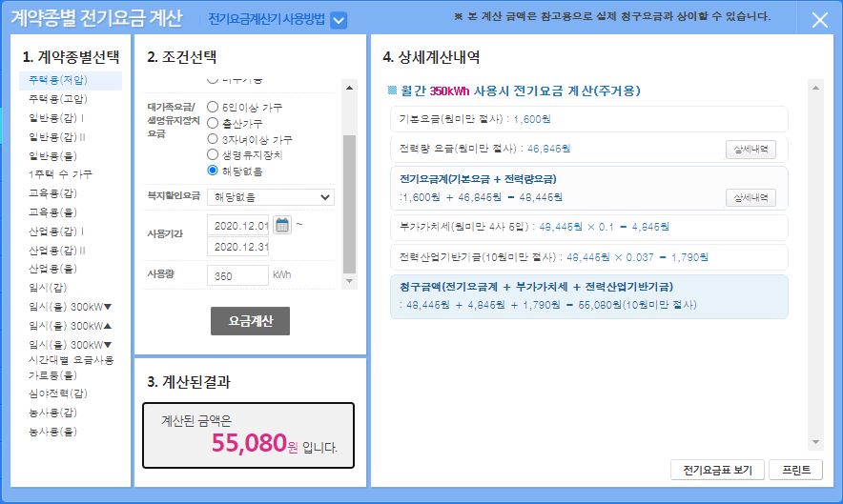
Task: Pick 농사용(갑) from the contract list
Action: [x=52, y=413]
